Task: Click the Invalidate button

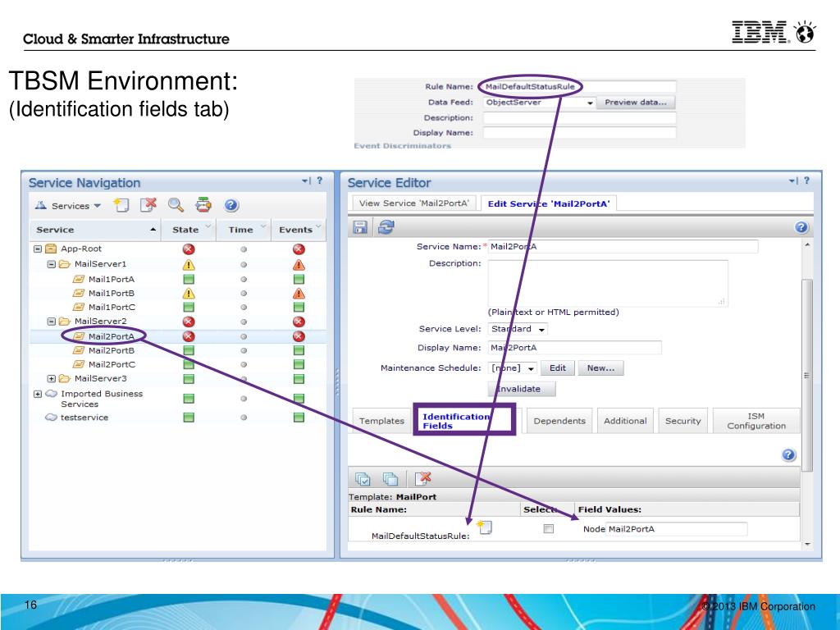Action: click(521, 389)
